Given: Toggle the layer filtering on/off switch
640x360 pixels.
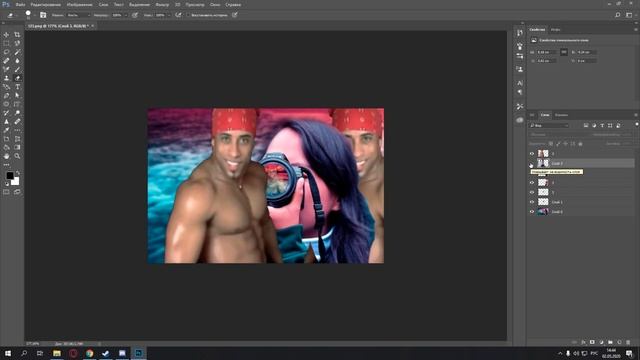Looking at the screenshot, I should click(x=636, y=124).
